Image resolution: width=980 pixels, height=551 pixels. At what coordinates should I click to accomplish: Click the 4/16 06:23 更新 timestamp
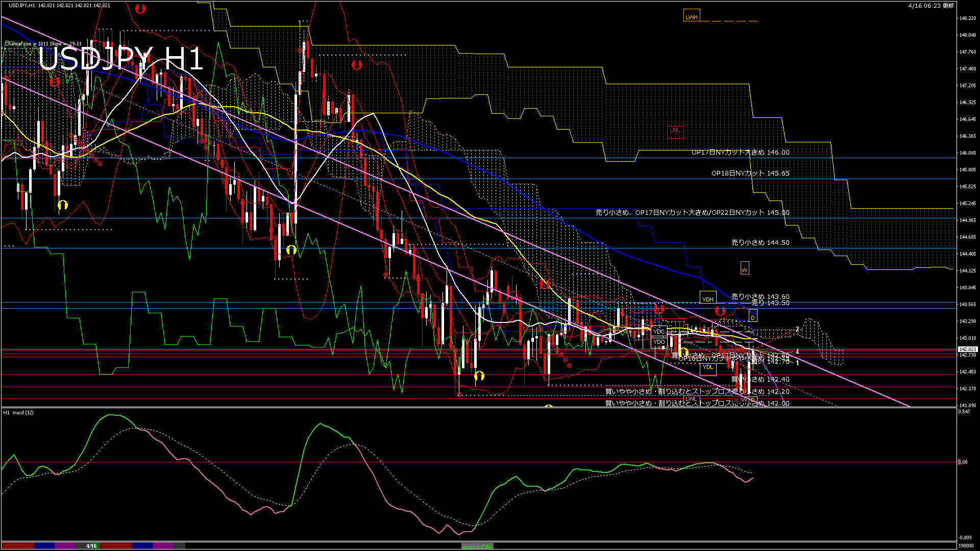click(931, 6)
